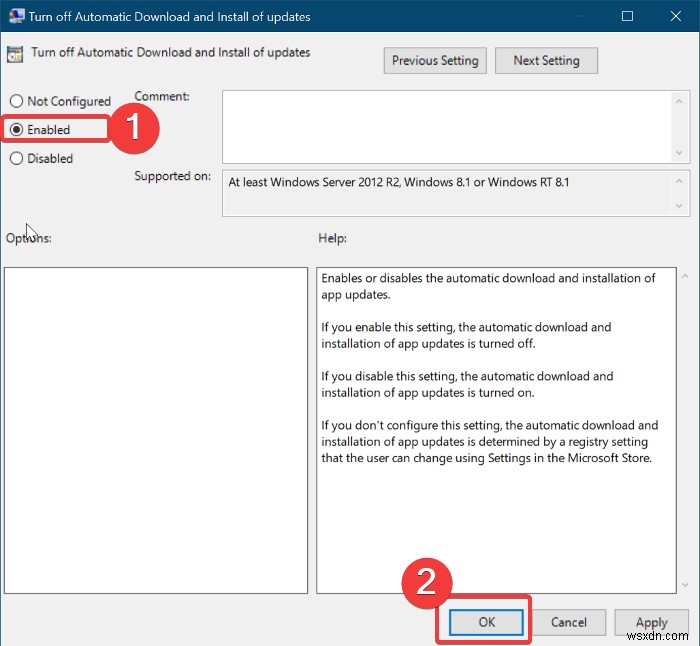Click the 'If you don't configure this setting' paragraph
This screenshot has width=700, height=646.
tap(489, 442)
